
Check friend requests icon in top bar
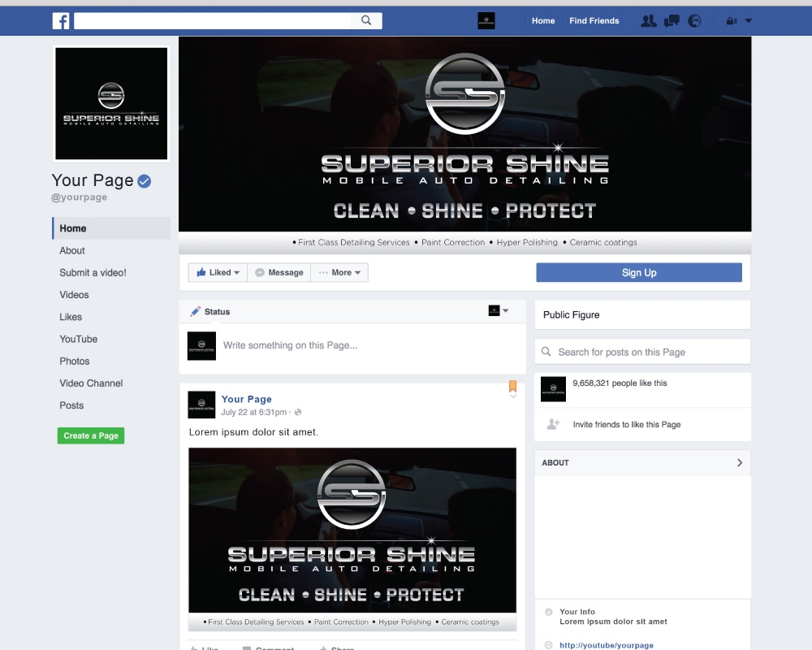[x=649, y=20]
